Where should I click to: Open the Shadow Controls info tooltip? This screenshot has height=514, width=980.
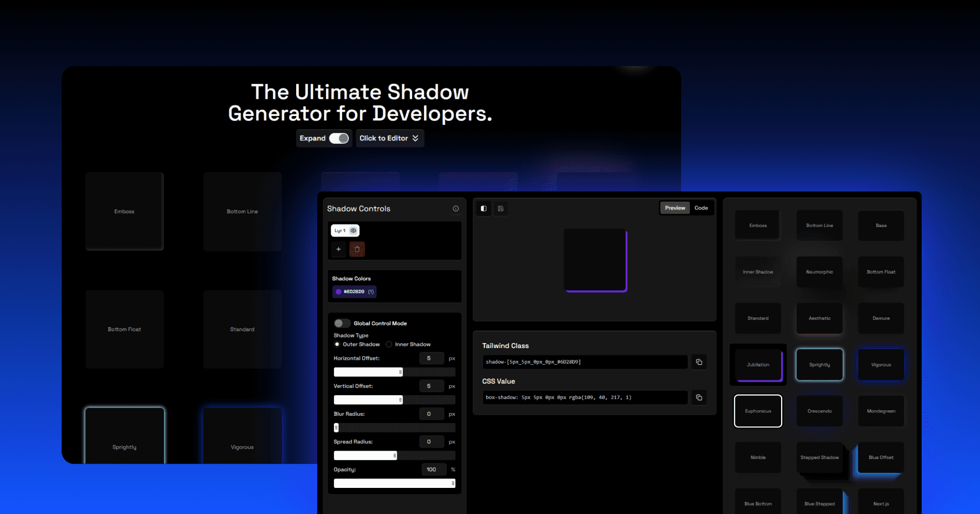(x=456, y=208)
